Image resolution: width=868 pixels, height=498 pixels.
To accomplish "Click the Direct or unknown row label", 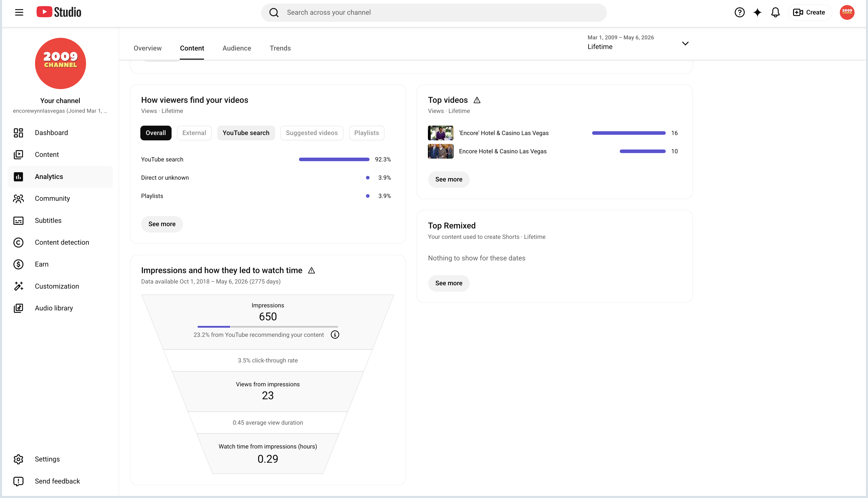I will (165, 178).
